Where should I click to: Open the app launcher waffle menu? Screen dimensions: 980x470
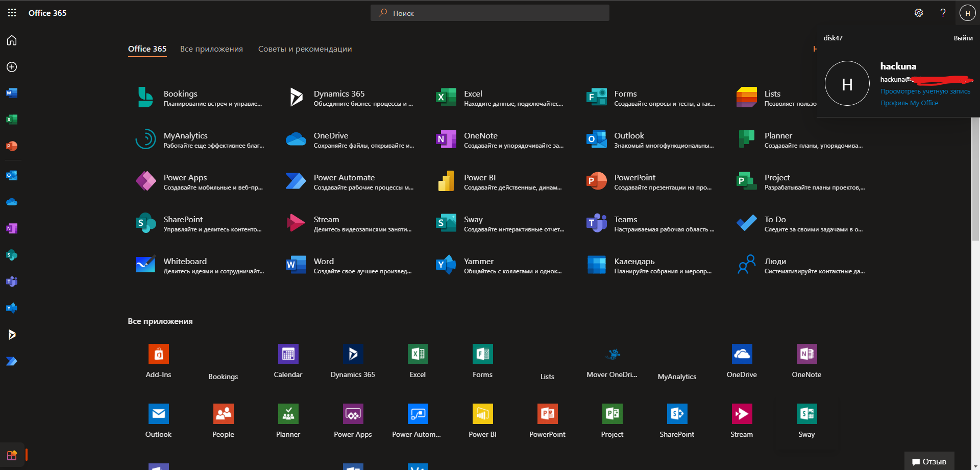(12, 13)
